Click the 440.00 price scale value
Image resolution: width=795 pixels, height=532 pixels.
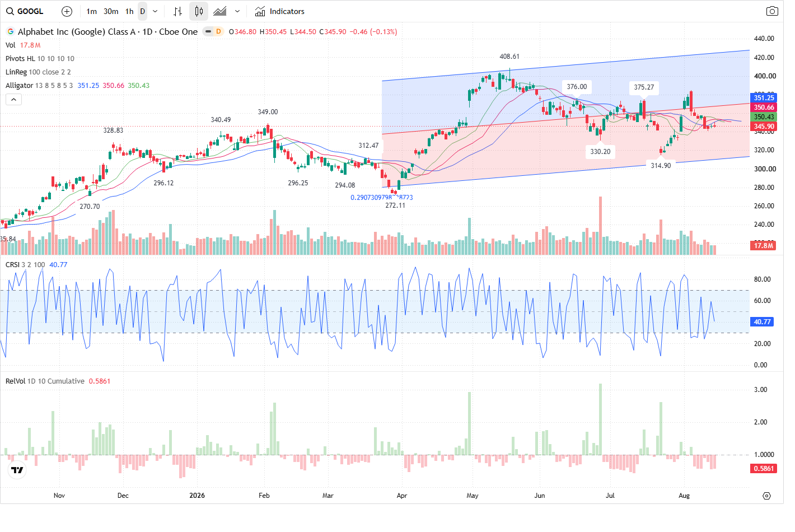coord(764,39)
